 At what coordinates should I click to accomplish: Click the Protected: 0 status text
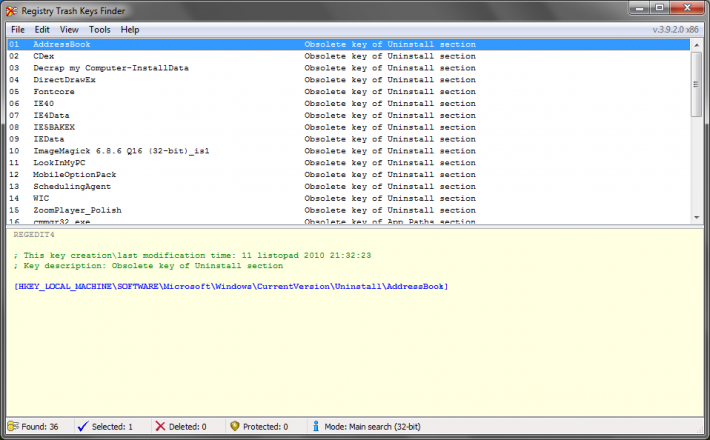click(265, 426)
